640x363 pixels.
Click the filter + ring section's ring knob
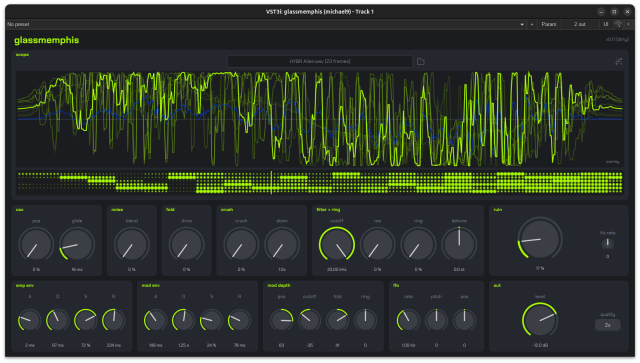(418, 245)
